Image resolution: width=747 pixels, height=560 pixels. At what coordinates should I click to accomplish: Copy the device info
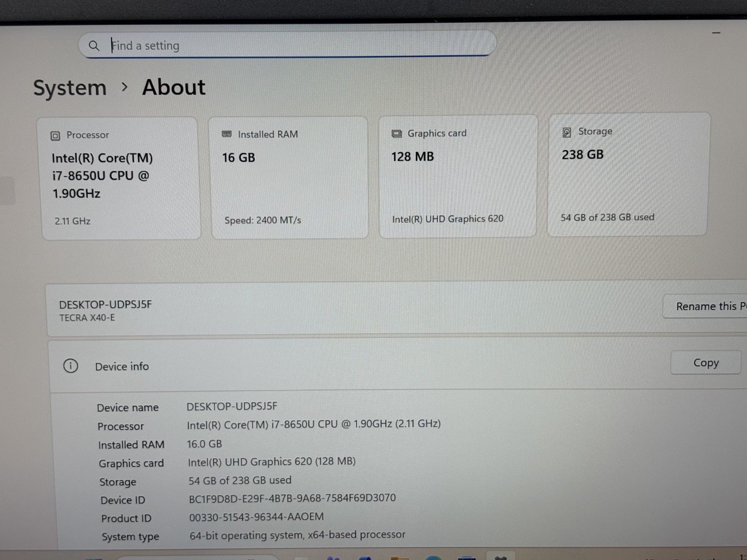click(x=706, y=363)
